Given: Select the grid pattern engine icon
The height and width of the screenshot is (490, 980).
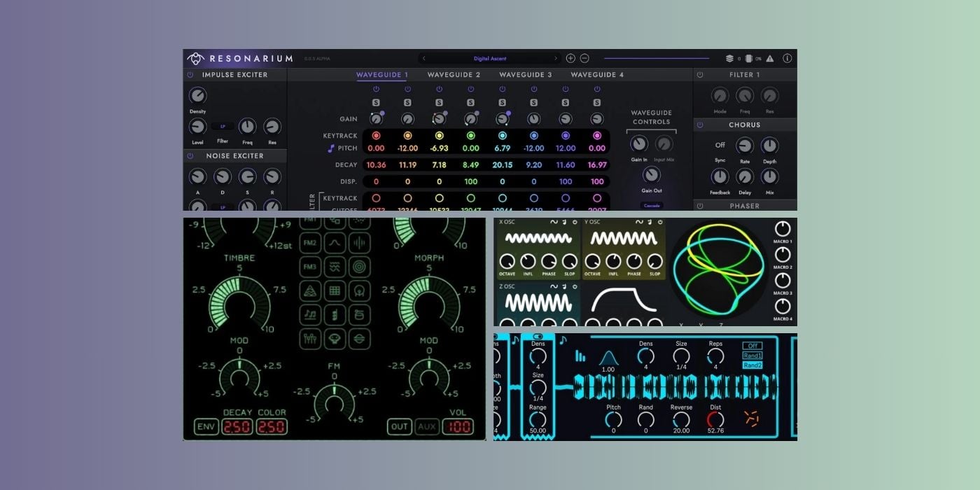Looking at the screenshot, I should pos(335,290).
